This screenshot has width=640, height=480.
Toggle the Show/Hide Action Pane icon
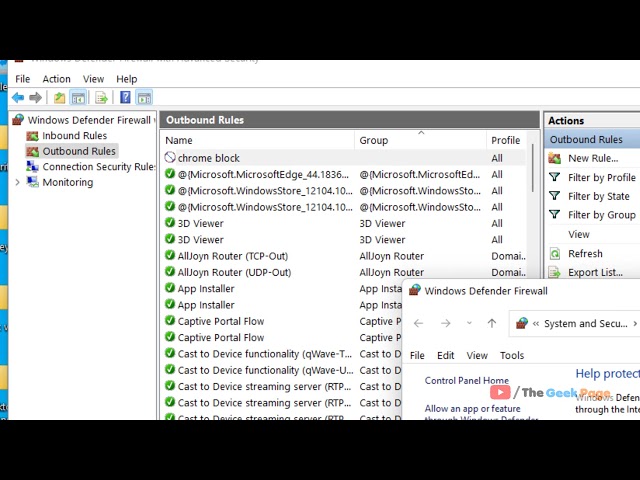click(144, 98)
